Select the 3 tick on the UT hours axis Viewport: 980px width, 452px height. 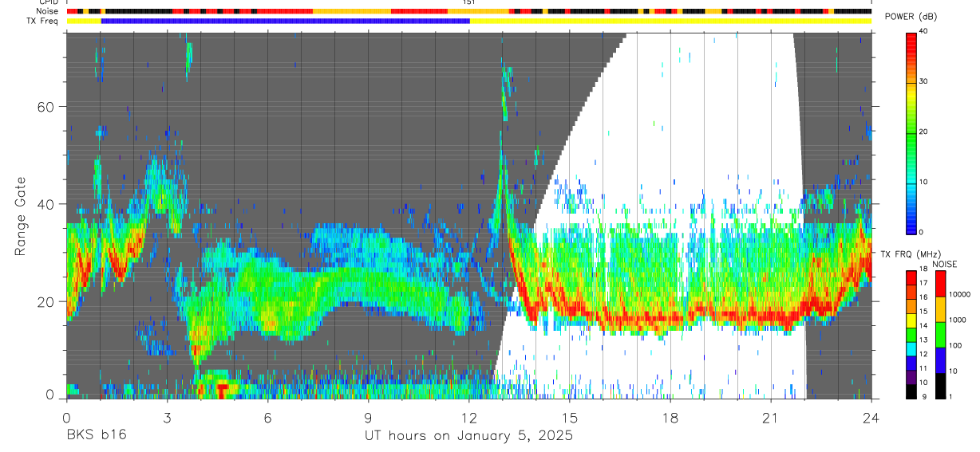[167, 417]
